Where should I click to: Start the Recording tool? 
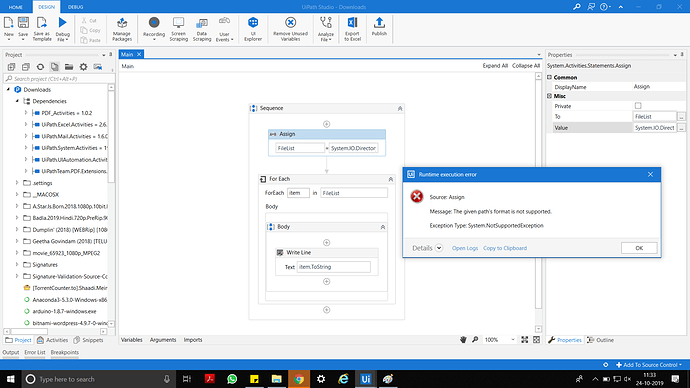[x=154, y=28]
